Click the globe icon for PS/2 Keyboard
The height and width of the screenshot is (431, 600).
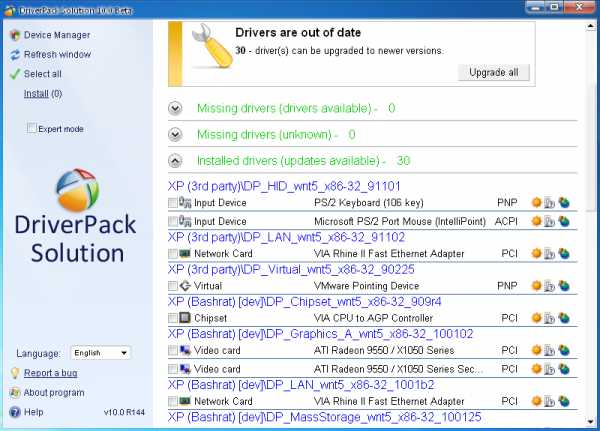pos(564,202)
